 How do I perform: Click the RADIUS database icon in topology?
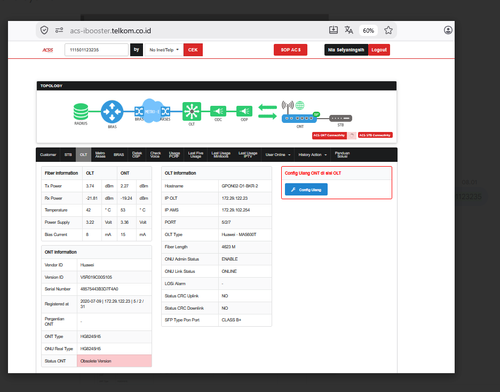tap(81, 111)
